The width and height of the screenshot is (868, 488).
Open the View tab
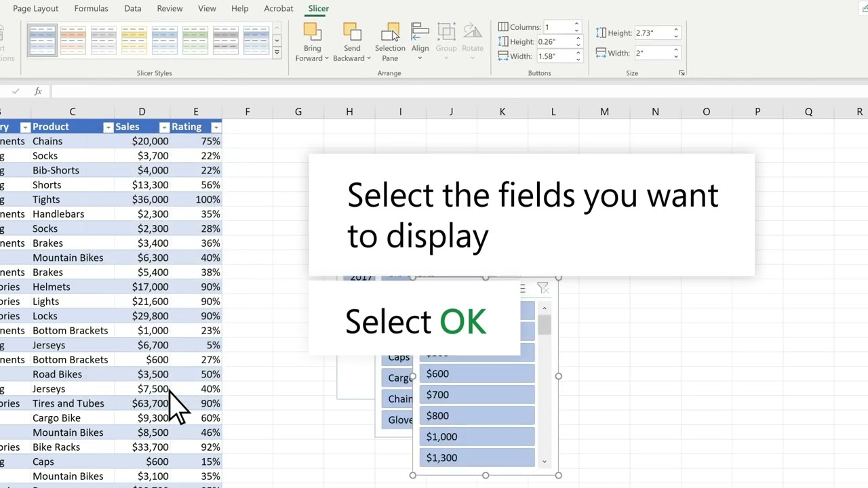207,9
